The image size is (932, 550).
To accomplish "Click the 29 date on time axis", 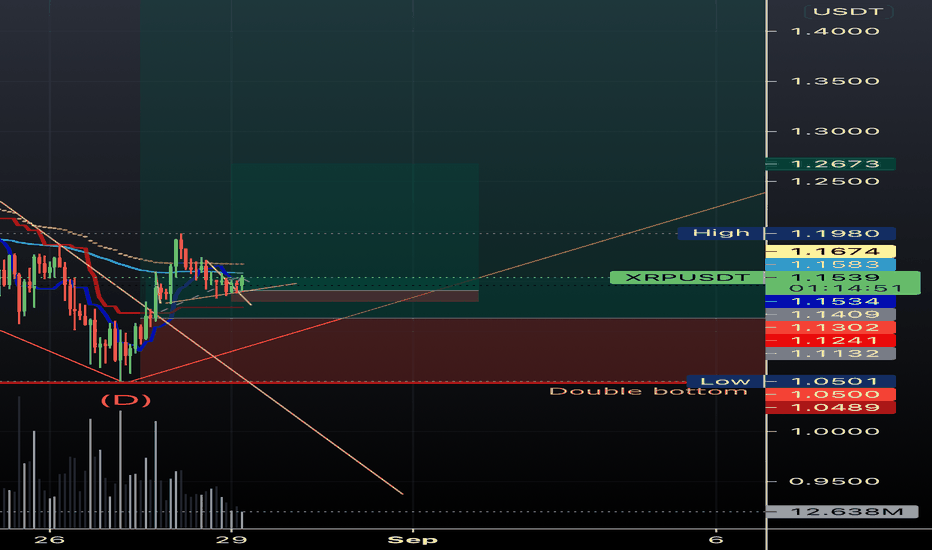I will coord(231,540).
